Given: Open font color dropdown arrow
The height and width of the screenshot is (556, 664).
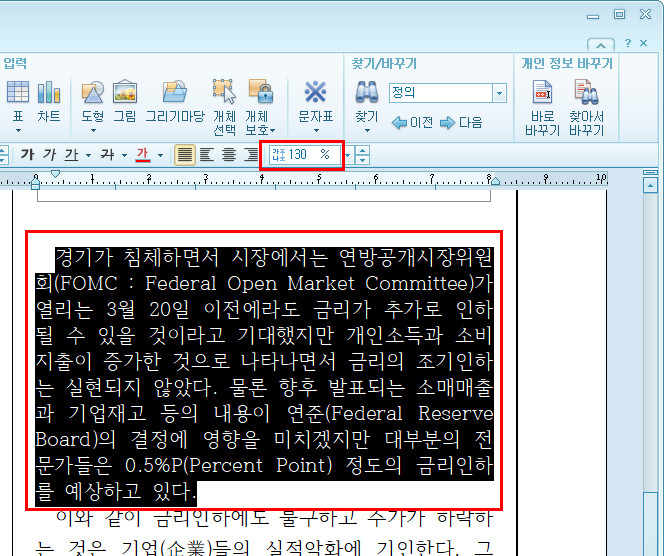Looking at the screenshot, I should coord(160,156).
